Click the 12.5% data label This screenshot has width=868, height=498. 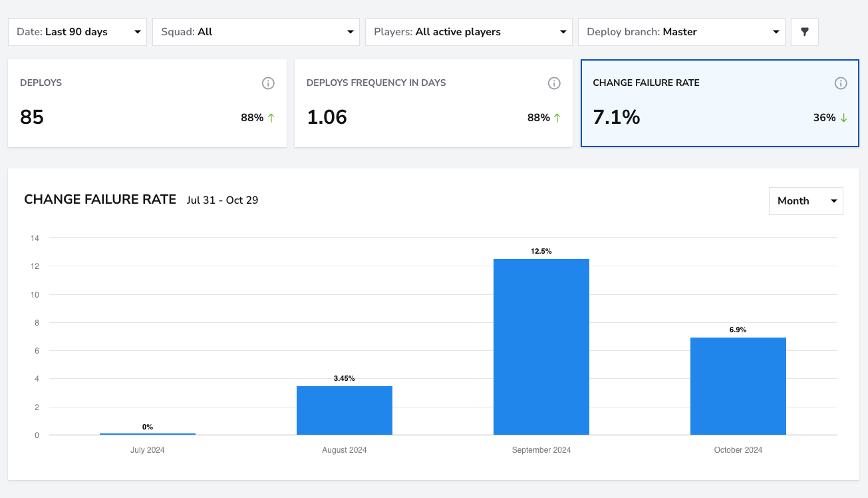point(541,251)
